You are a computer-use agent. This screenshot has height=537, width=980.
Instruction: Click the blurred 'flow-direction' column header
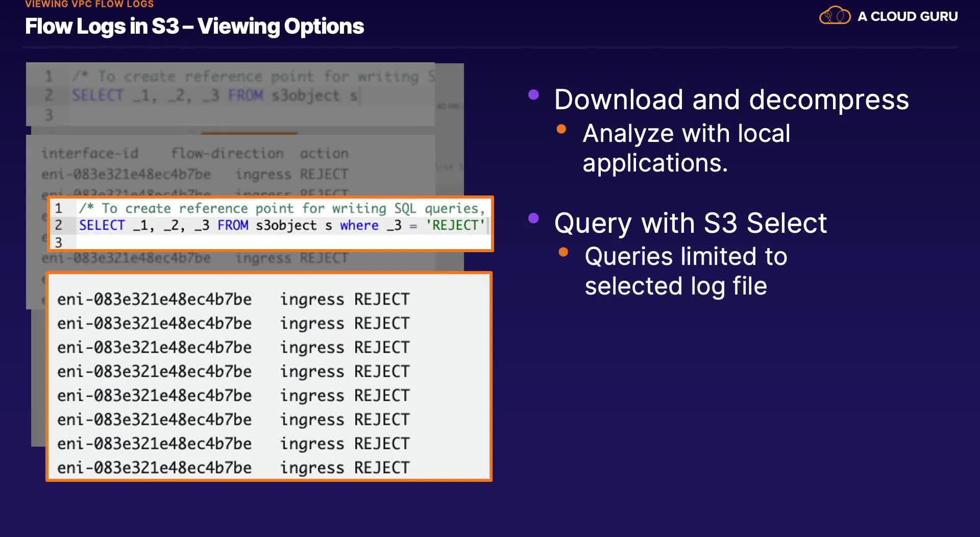point(227,153)
